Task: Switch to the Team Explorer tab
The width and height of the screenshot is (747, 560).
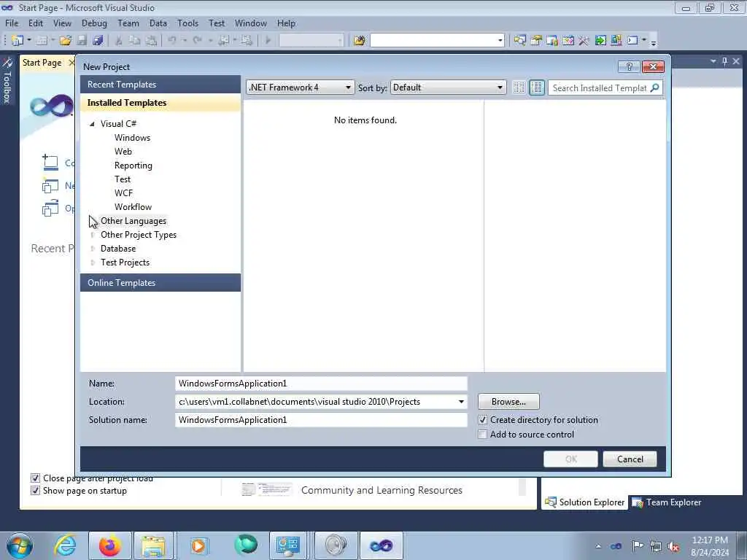Action: point(667,502)
